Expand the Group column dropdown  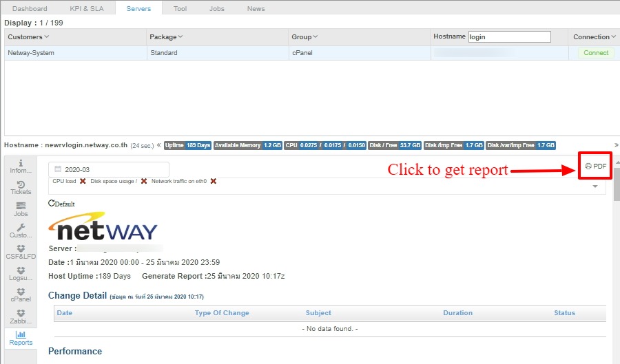point(315,37)
